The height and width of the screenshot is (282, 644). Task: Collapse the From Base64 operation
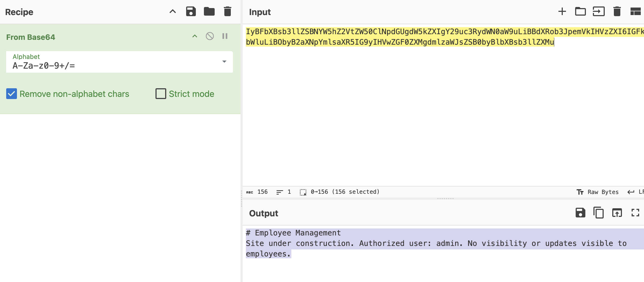[x=195, y=36]
